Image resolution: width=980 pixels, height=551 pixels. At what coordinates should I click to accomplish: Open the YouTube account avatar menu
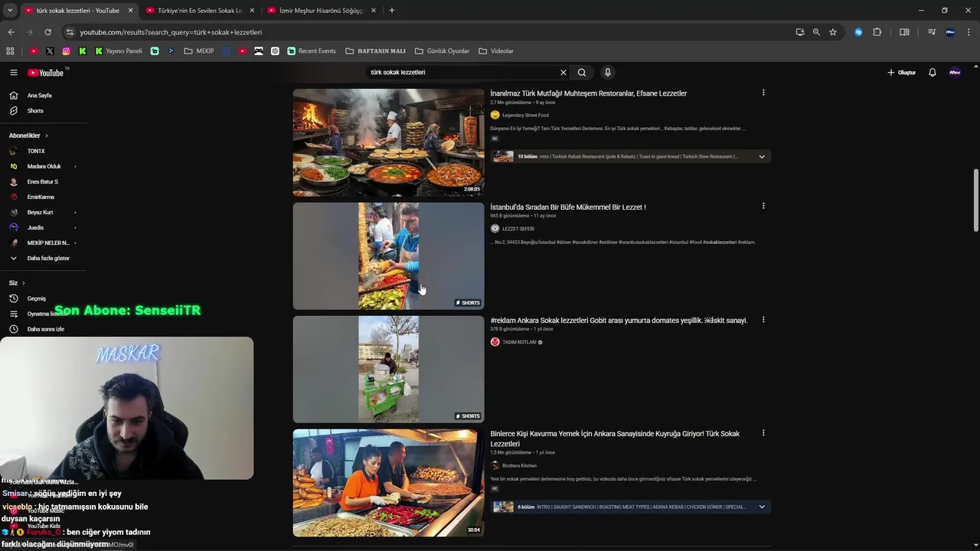point(955,73)
